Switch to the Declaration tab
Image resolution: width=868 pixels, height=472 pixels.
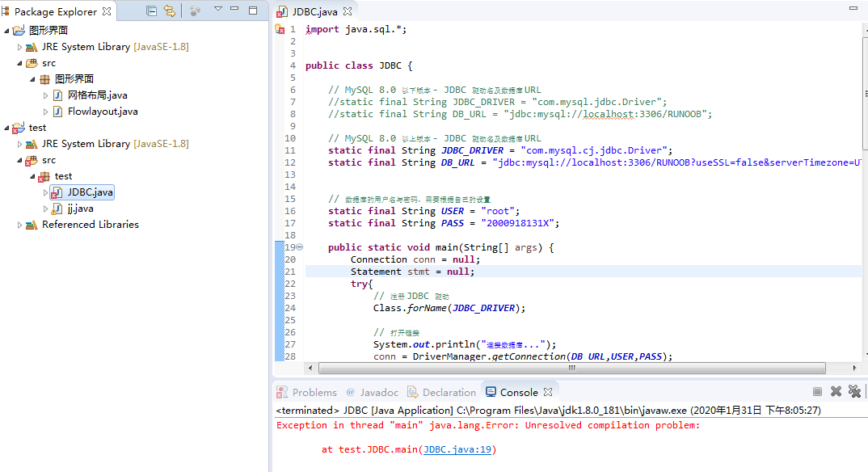442,392
